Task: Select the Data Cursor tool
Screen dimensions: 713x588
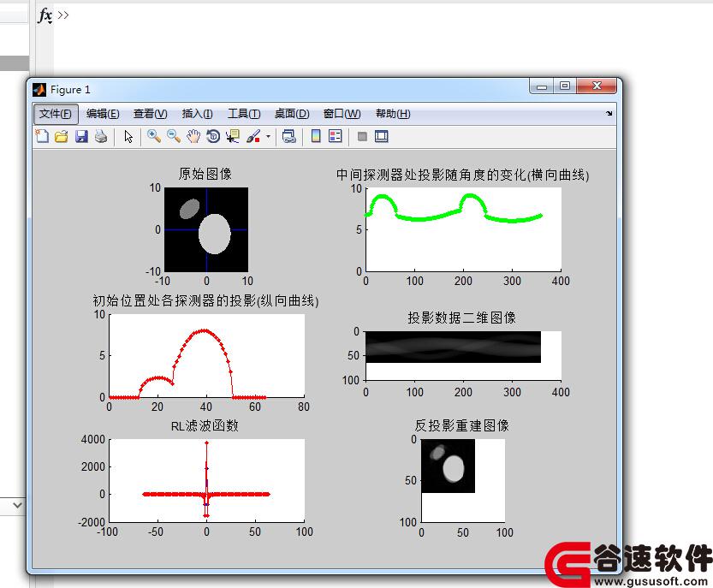Action: [x=233, y=136]
